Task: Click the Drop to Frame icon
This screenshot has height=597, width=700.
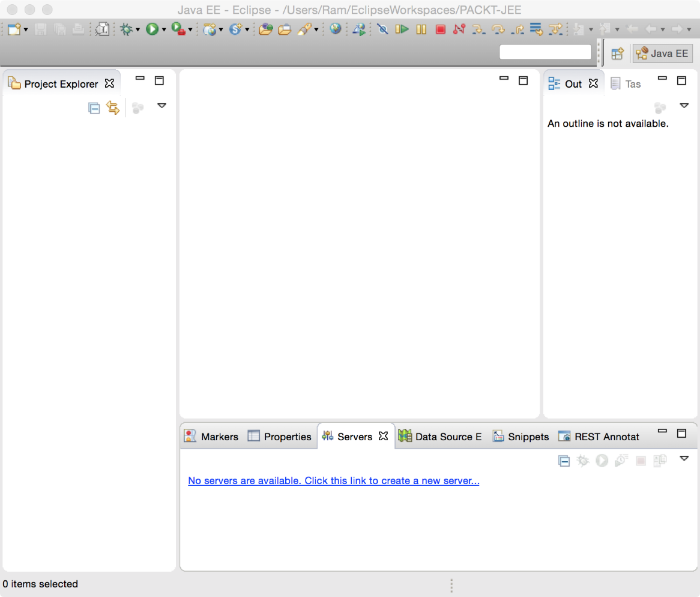Action: tap(536, 29)
